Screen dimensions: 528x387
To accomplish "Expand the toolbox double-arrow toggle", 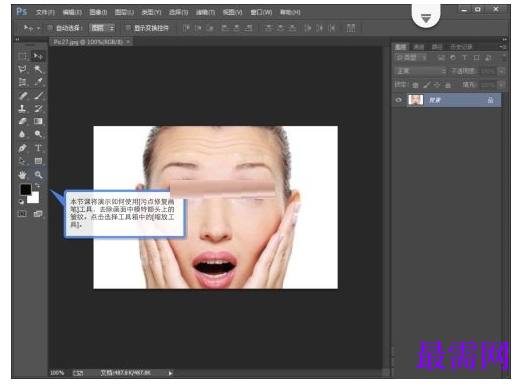I will click(x=18, y=40).
